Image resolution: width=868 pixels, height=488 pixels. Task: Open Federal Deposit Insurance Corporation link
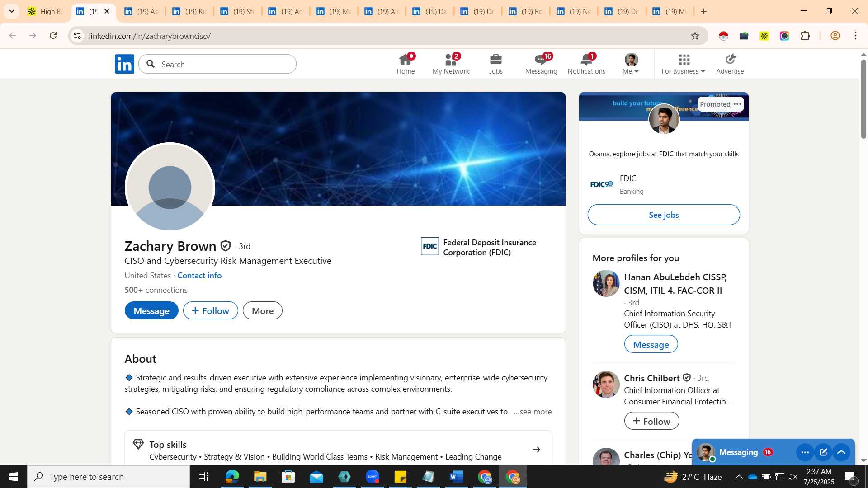coord(490,248)
